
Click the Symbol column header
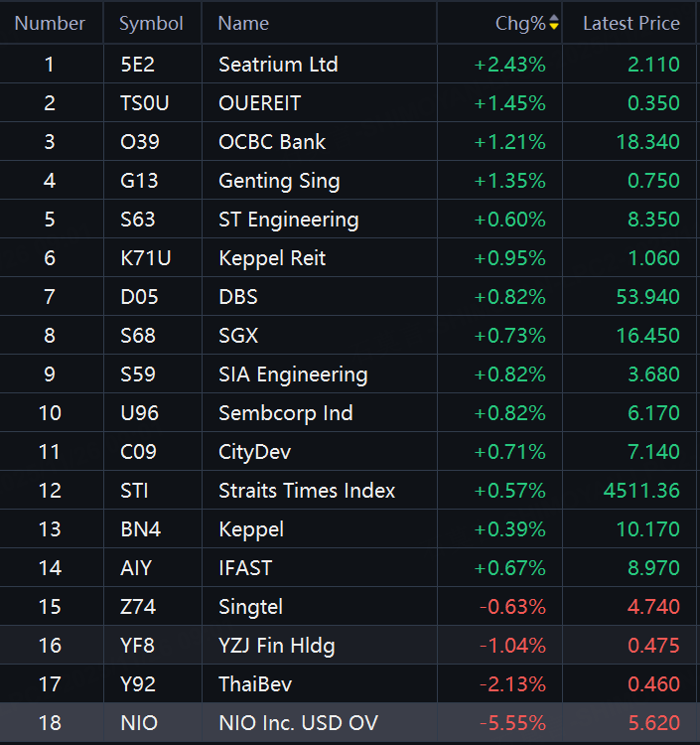(x=151, y=23)
